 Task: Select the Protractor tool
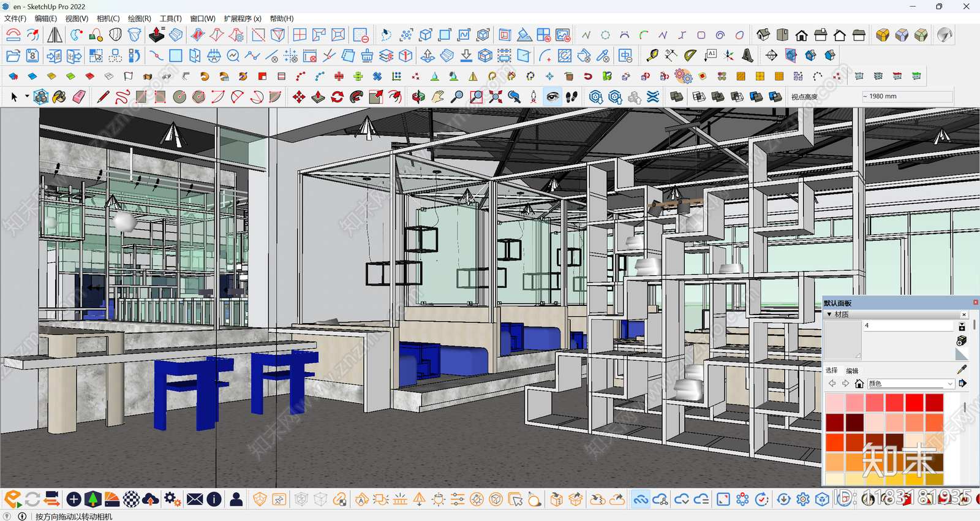[690, 55]
